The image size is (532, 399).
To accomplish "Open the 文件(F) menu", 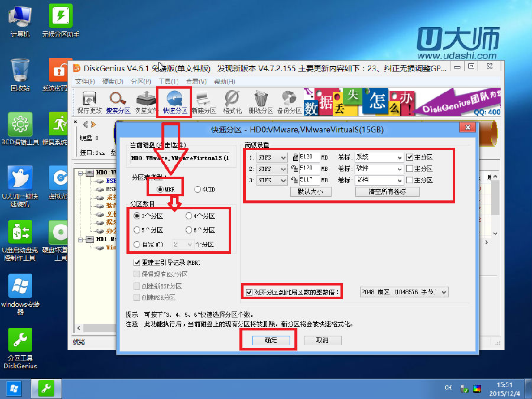I will (85, 82).
